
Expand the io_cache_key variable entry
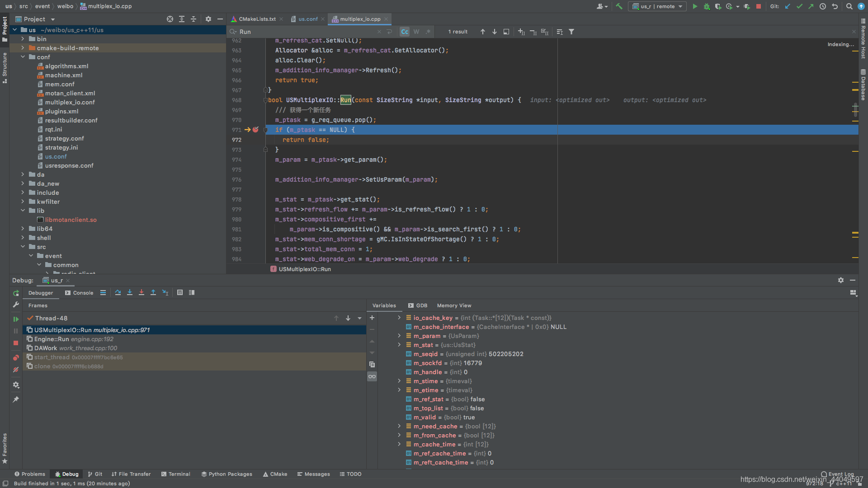tap(399, 318)
